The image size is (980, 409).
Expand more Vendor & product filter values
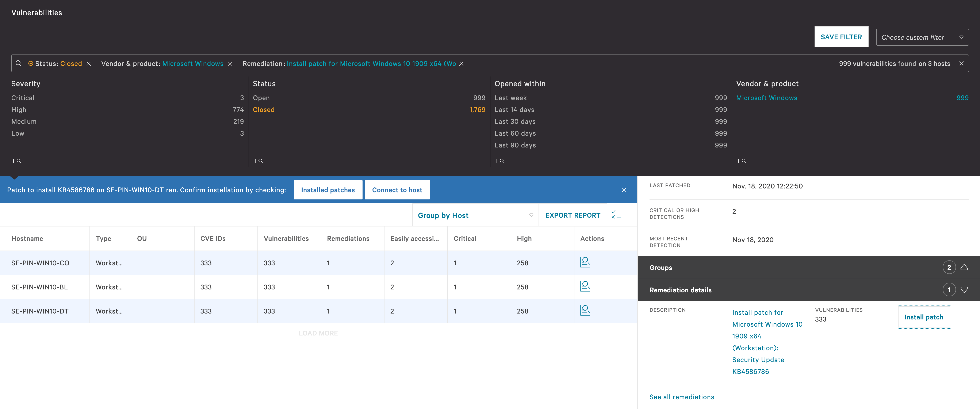click(742, 161)
